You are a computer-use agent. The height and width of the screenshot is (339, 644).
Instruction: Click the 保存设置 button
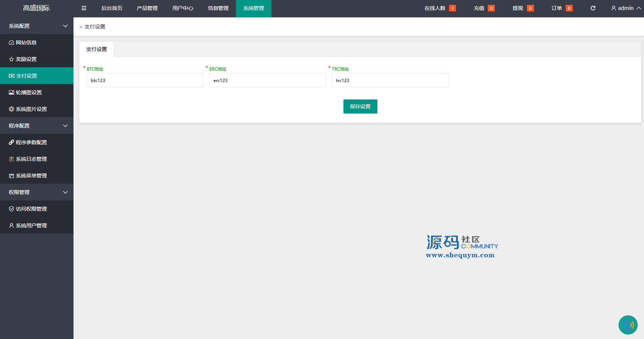(x=360, y=106)
